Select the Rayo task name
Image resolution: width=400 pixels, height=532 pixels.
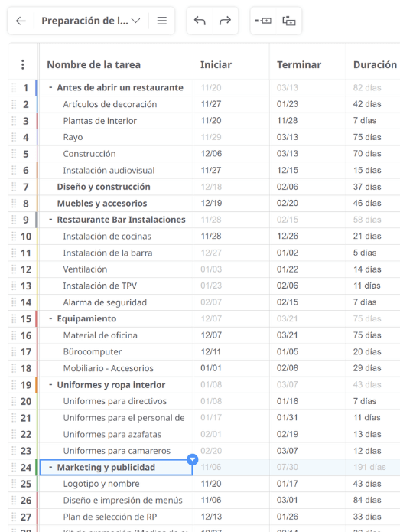coord(73,138)
